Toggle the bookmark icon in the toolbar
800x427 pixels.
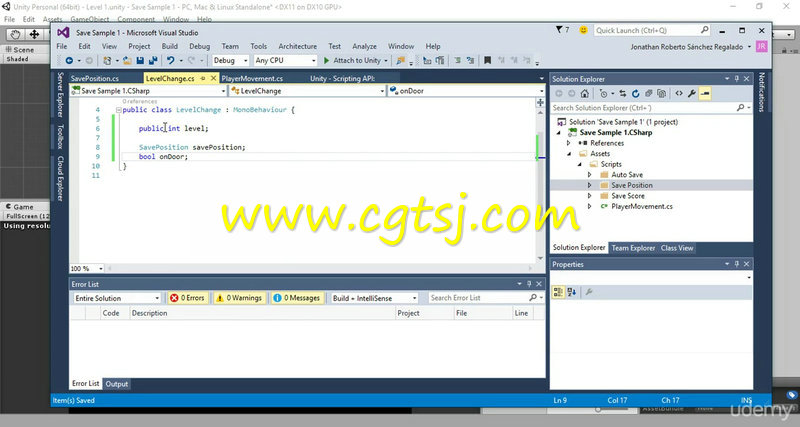(487, 60)
